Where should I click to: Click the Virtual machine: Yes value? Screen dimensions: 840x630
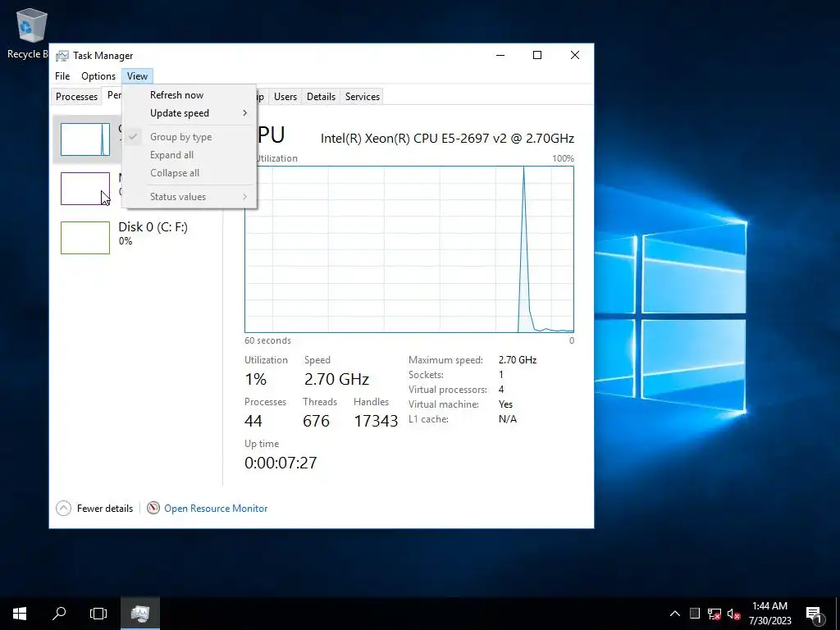tap(505, 404)
